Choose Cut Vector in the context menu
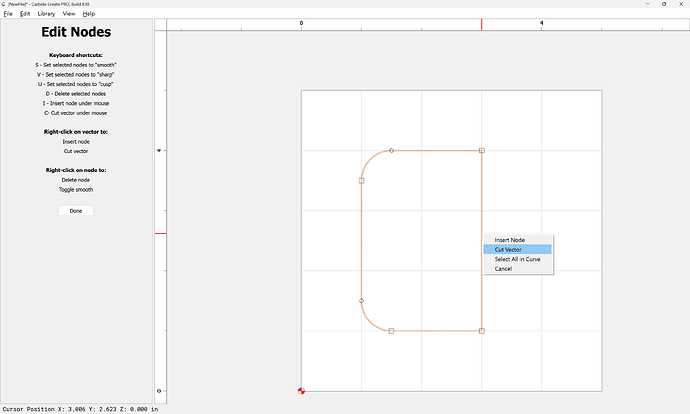The width and height of the screenshot is (690, 414). tap(509, 249)
